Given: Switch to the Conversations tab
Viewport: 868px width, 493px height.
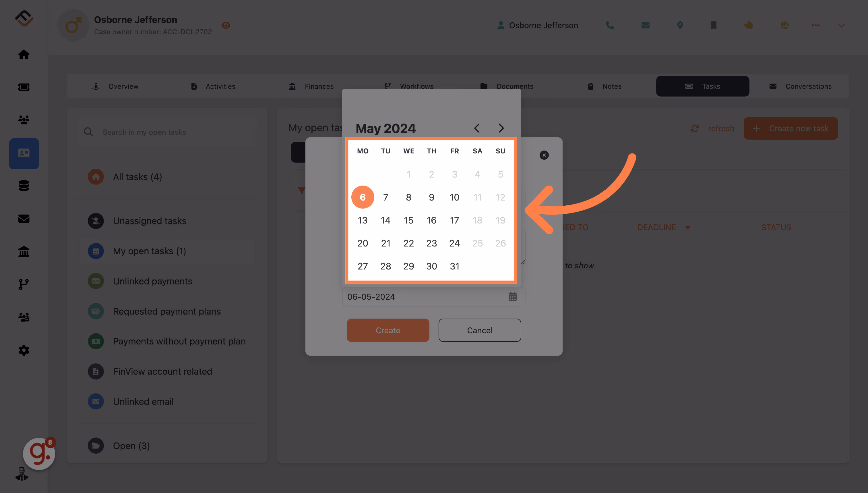Looking at the screenshot, I should pos(800,86).
